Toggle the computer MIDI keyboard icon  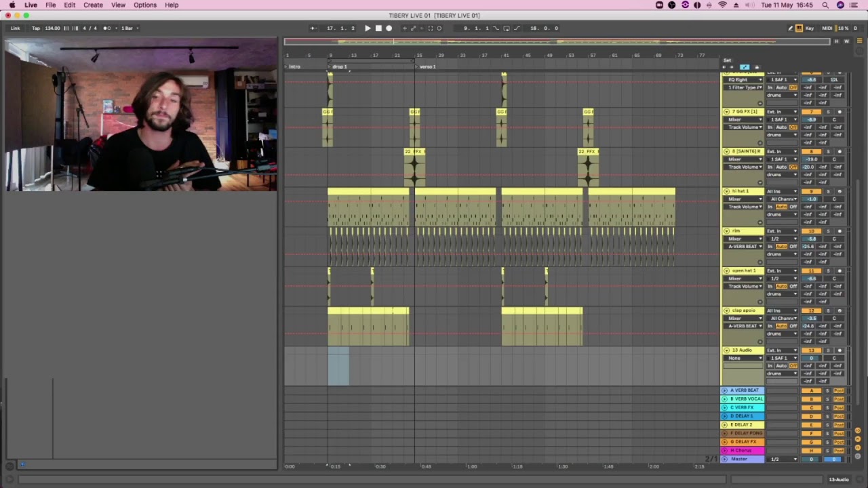pyautogui.click(x=799, y=28)
